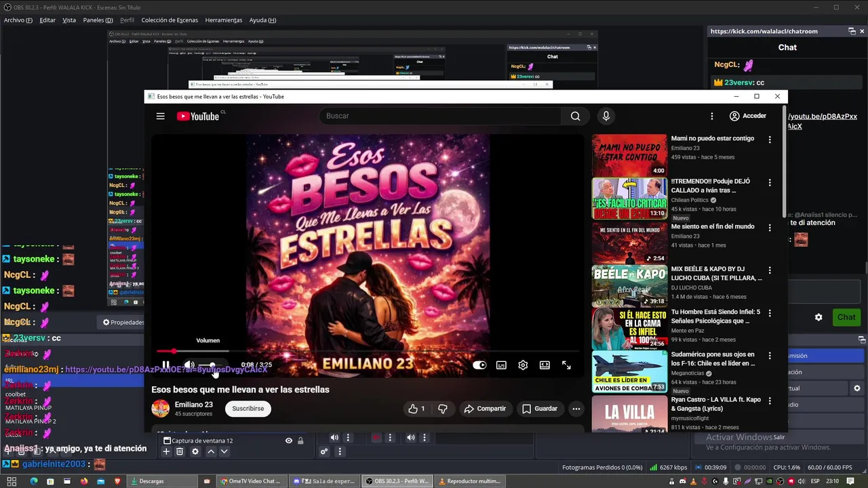Open OBS Vista menu
This screenshot has width=868, height=488.
(69, 20)
